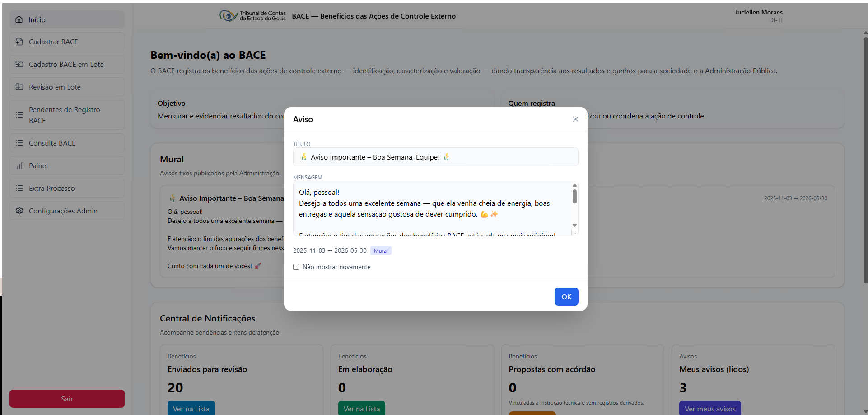Click the Extra Processo list icon

click(19, 188)
